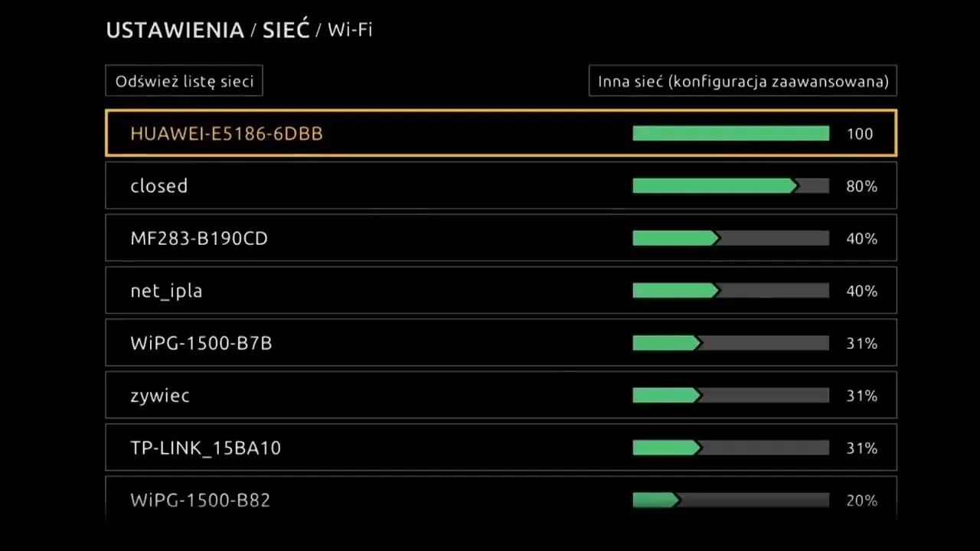Click the closed network signal bar
Viewport: 980px width, 551px height.
tap(730, 186)
